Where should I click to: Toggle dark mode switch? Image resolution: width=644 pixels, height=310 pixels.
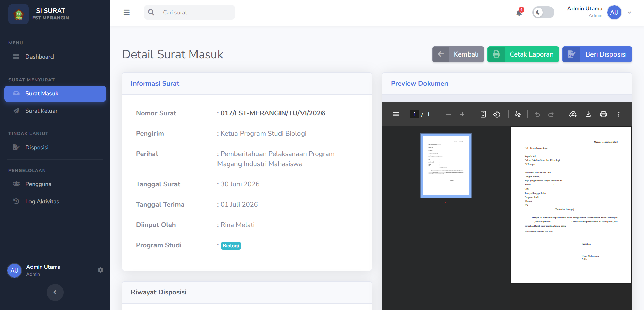point(543,13)
